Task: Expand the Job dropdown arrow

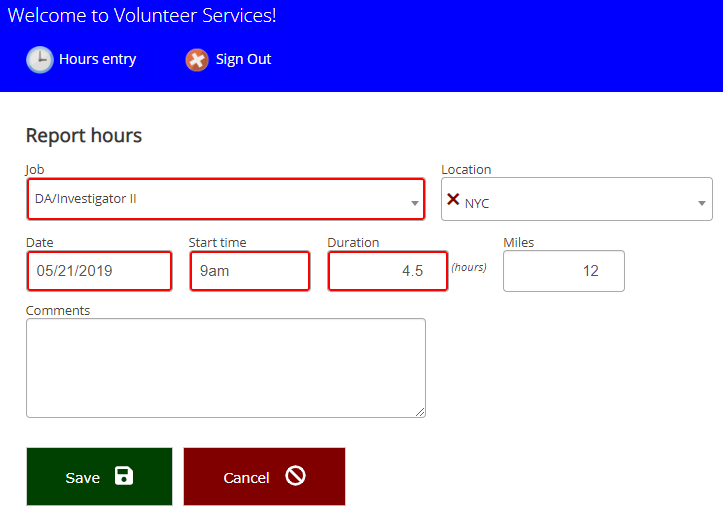Action: pos(415,203)
